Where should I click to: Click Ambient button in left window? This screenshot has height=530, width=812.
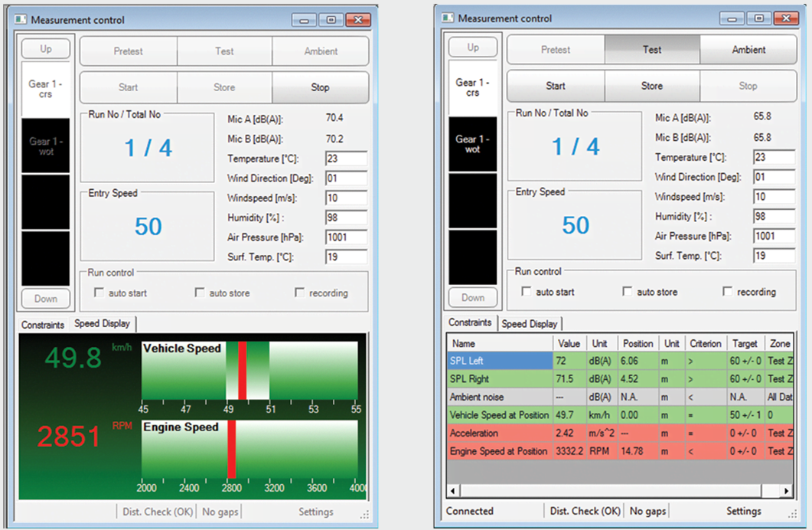(x=321, y=51)
